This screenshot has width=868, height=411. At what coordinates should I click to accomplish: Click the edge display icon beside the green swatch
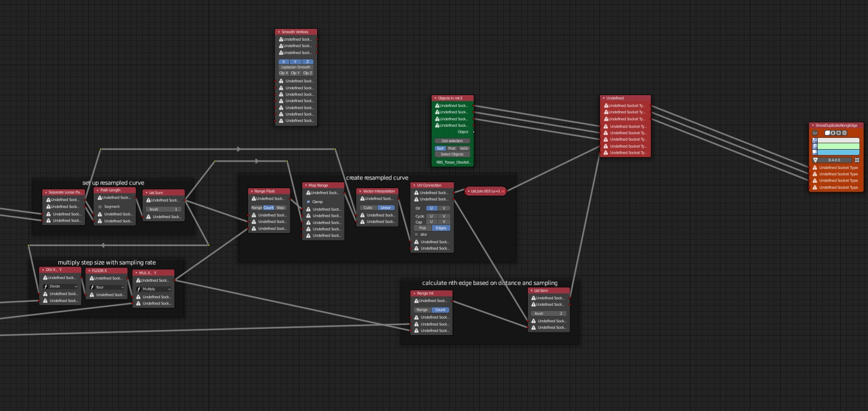pos(815,146)
